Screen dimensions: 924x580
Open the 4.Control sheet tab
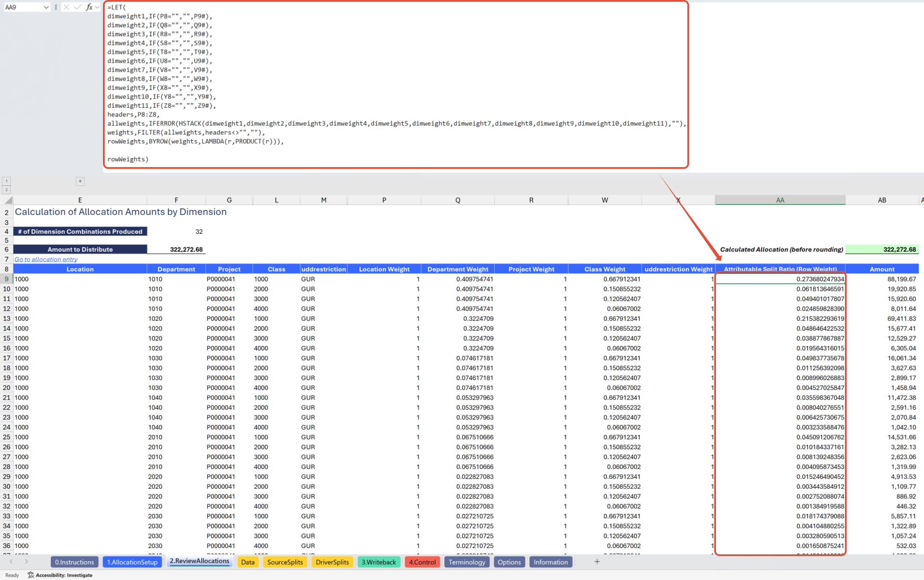[x=422, y=562]
